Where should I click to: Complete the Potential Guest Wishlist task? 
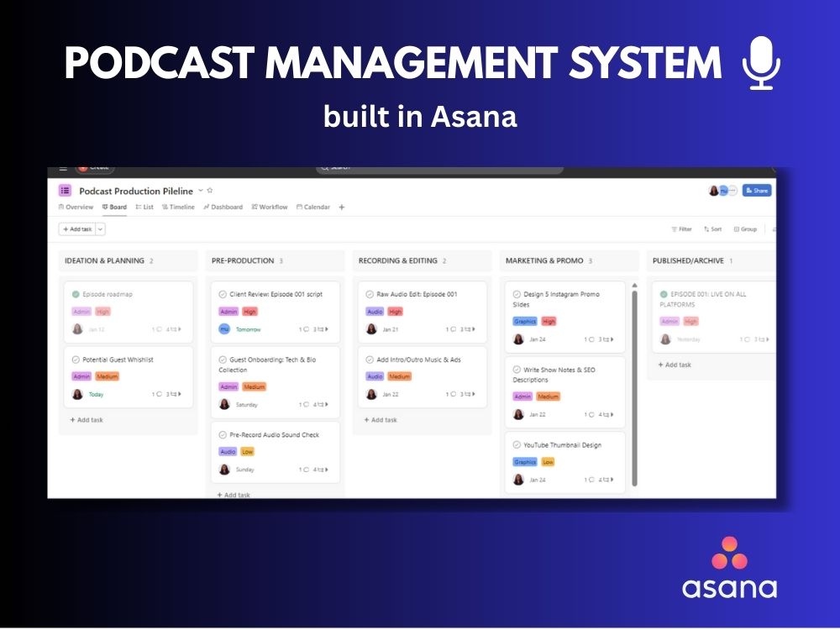(x=76, y=360)
